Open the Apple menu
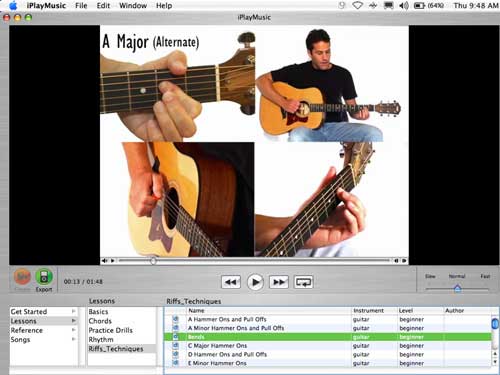The width and height of the screenshot is (500, 375). click(13, 6)
